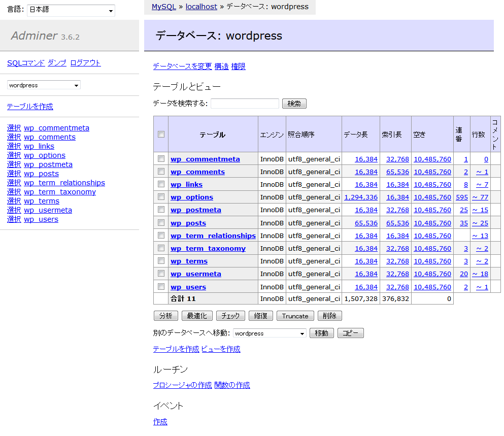
Task: Open the SQLコマンド link
Action: tap(26, 63)
